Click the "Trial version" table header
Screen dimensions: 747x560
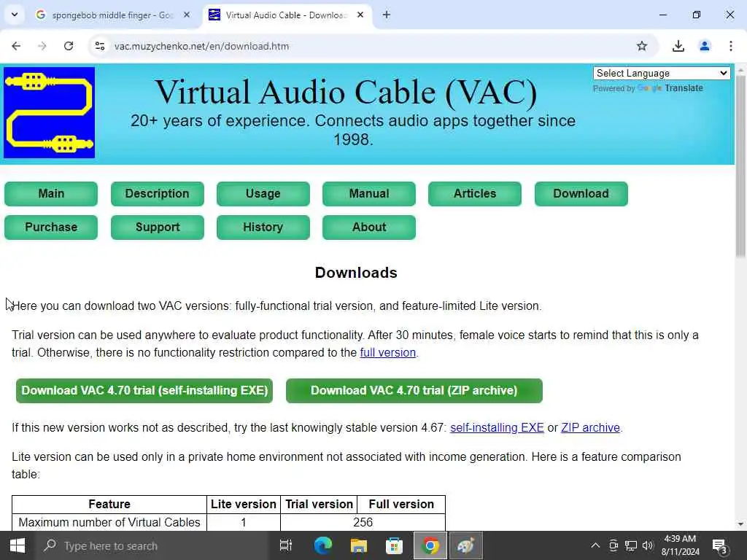[320, 505]
